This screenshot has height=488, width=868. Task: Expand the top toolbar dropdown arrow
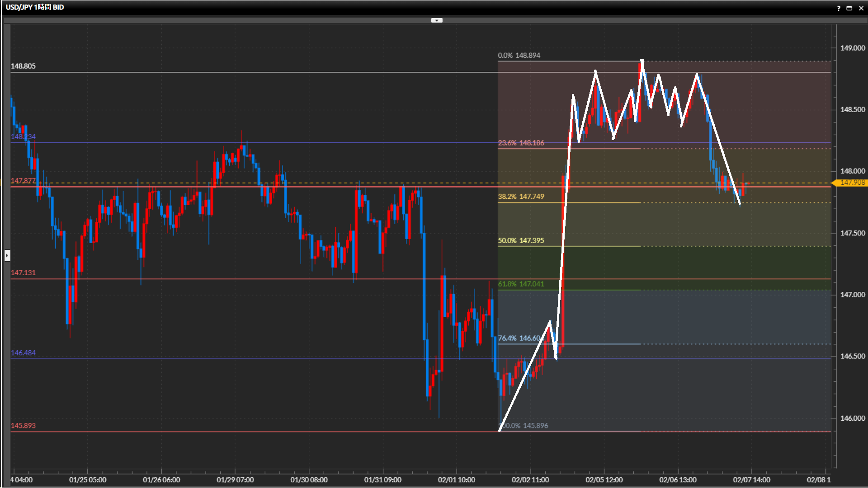(437, 20)
